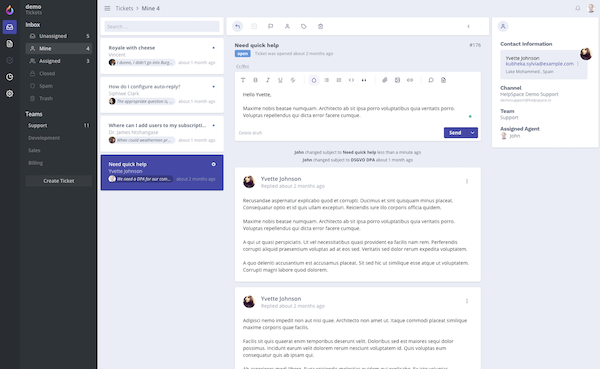Click the notification bell icon
Viewport: 600px width, 369px height.
577,8
